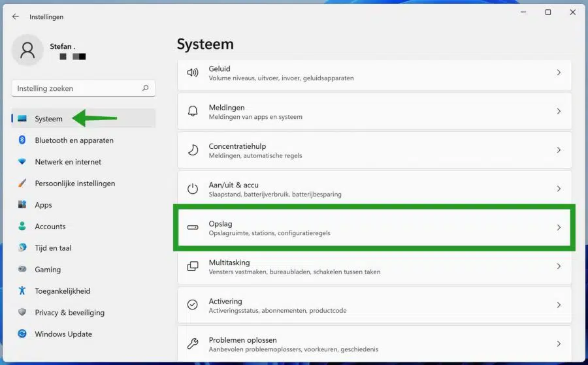Select Systeem in the sidebar
Screen dimensions: 588x365
tap(83, 118)
